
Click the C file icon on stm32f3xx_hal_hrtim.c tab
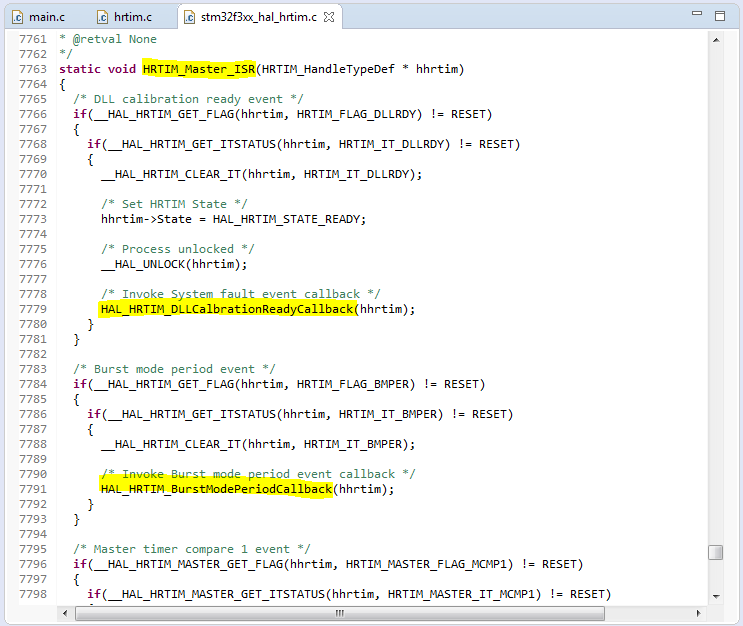pos(189,17)
